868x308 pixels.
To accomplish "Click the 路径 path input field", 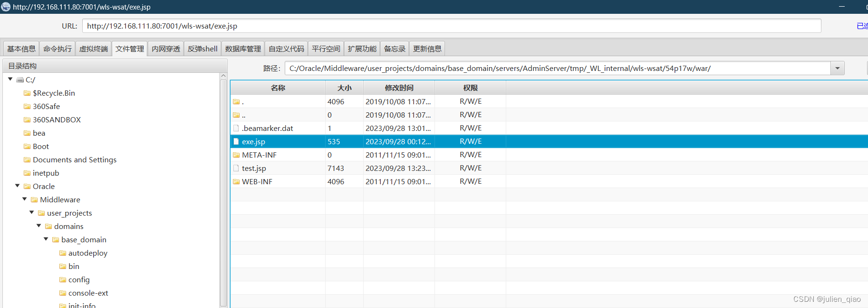I will [558, 69].
